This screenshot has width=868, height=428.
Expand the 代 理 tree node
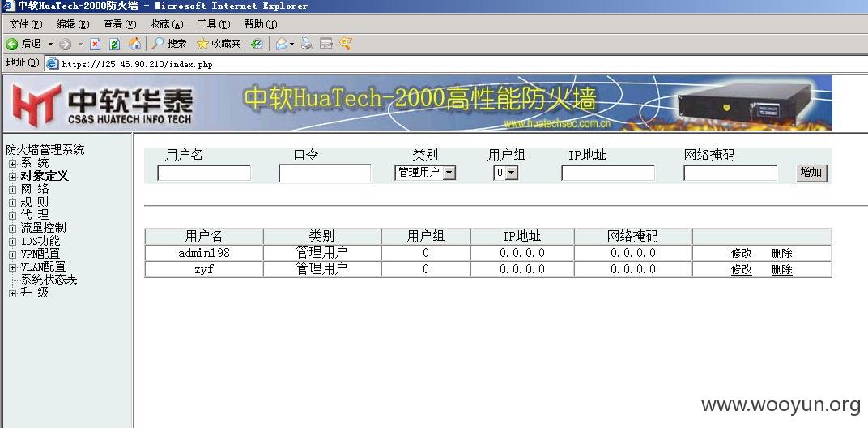tap(12, 215)
